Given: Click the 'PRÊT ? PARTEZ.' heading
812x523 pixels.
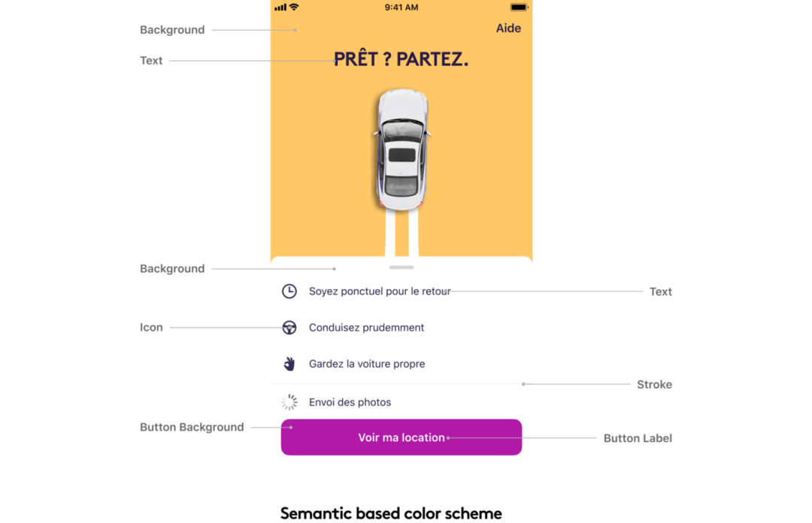Looking at the screenshot, I should (x=401, y=60).
